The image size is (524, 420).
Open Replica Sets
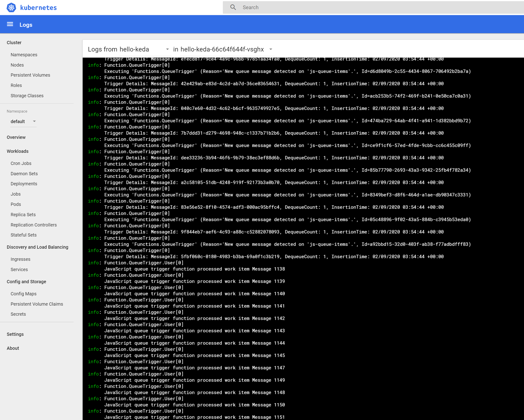coord(23,215)
